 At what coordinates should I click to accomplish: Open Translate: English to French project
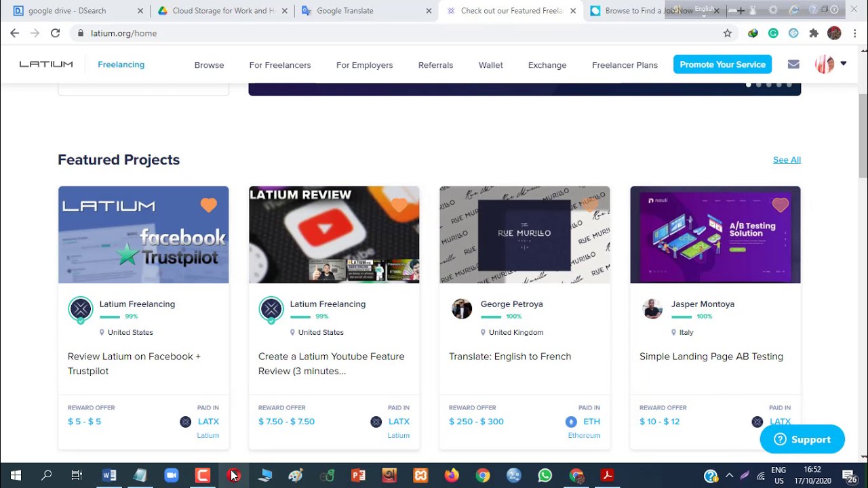tap(510, 357)
